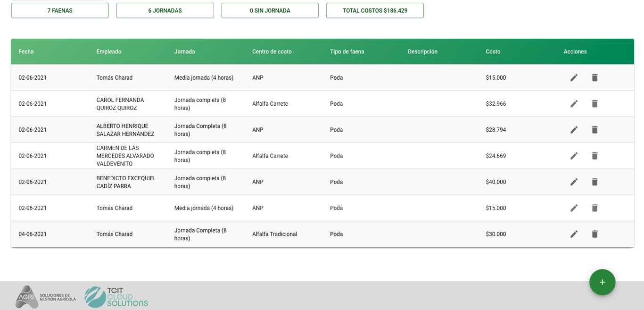This screenshot has height=310, width=644.
Task: Click the AGRI Soluciones de Gestión Agrícola logo
Action: pos(45,297)
